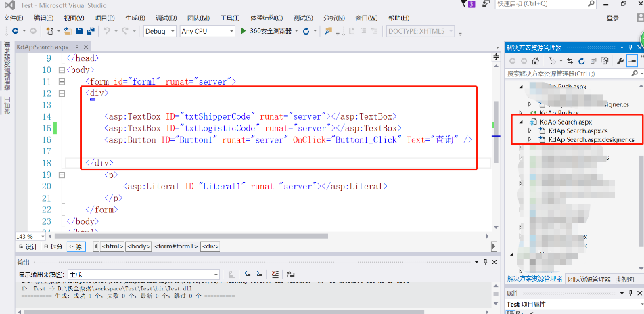Click the editor vertical scrollbar thumb
The image size is (644, 314).
point(496,131)
